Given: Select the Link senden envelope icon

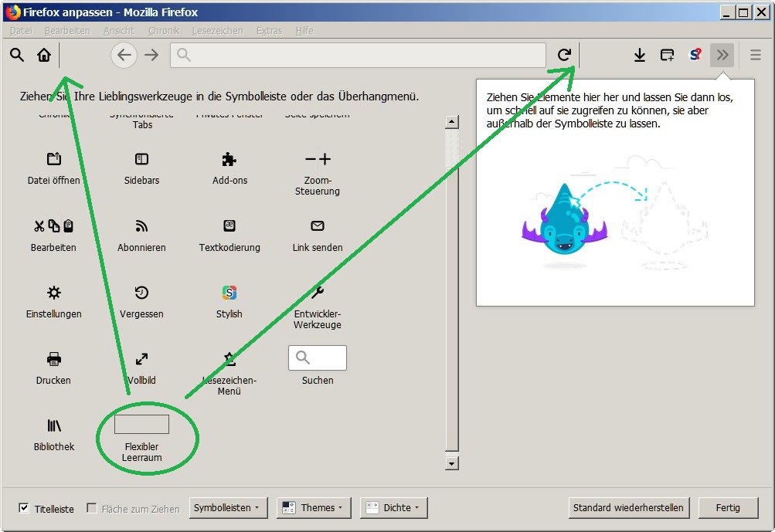Looking at the screenshot, I should (318, 226).
